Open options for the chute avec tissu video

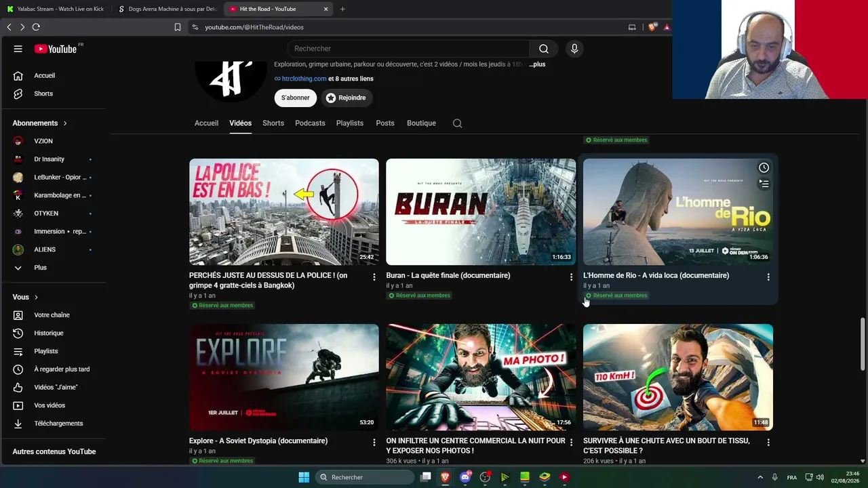[768, 443]
